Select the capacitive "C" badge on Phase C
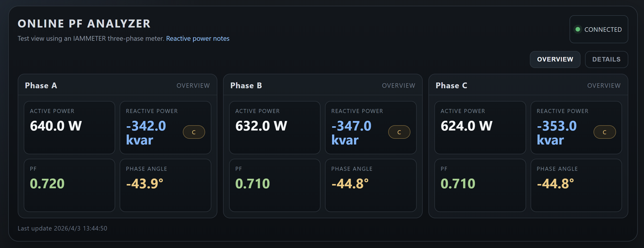Screen dimensions: 644x248 [604, 132]
